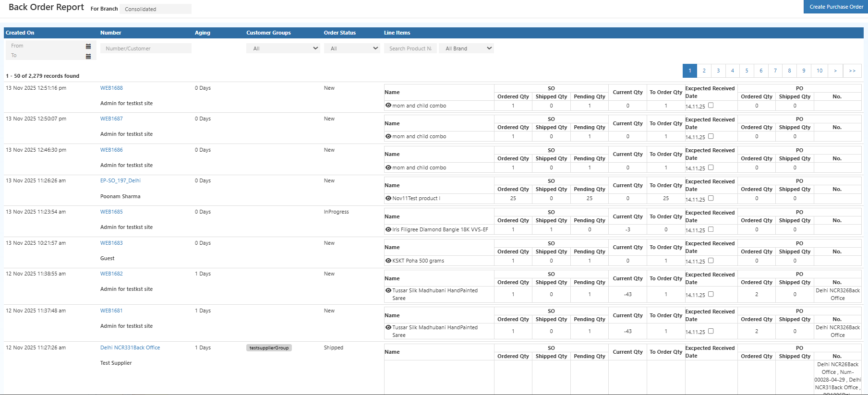Image resolution: width=868 pixels, height=395 pixels.
Task: Click the Aging column header
Action: (203, 33)
